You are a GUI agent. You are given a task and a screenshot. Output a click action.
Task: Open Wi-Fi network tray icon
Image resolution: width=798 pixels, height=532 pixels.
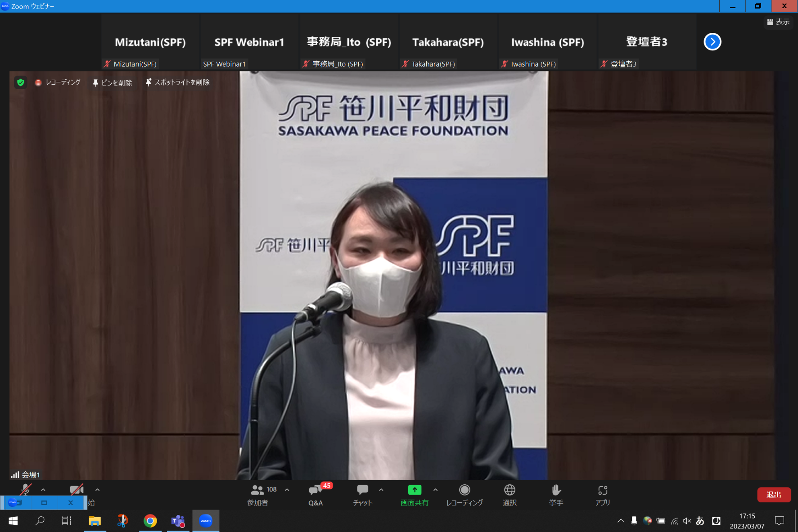674,521
